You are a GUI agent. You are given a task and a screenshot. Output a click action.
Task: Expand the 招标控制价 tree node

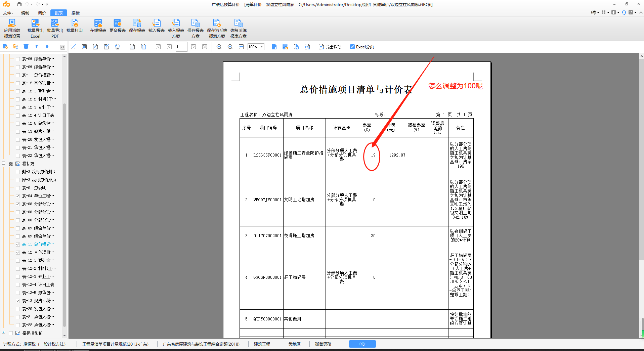(4, 333)
